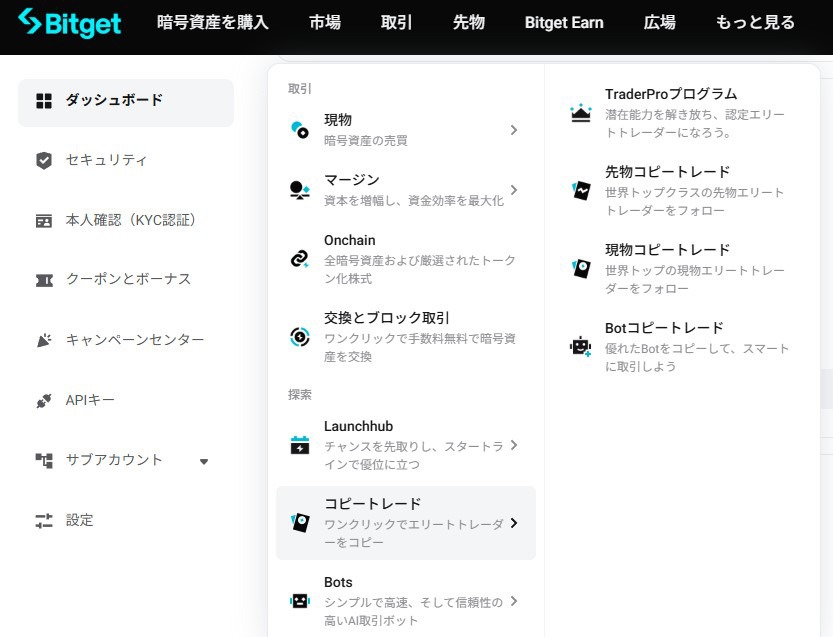Image resolution: width=833 pixels, height=637 pixels.
Task: Expand 現物 using its chevron arrow
Action: coord(513,130)
